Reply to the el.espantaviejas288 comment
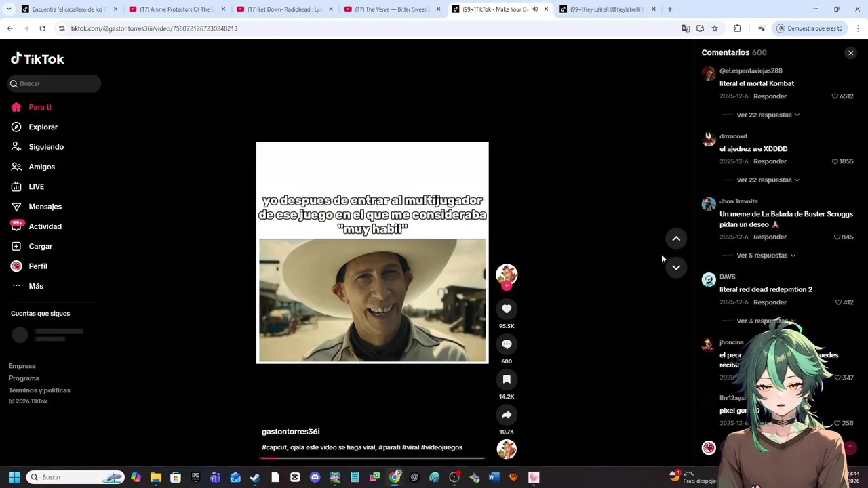Screen dimensions: 868x488 (x=770, y=96)
